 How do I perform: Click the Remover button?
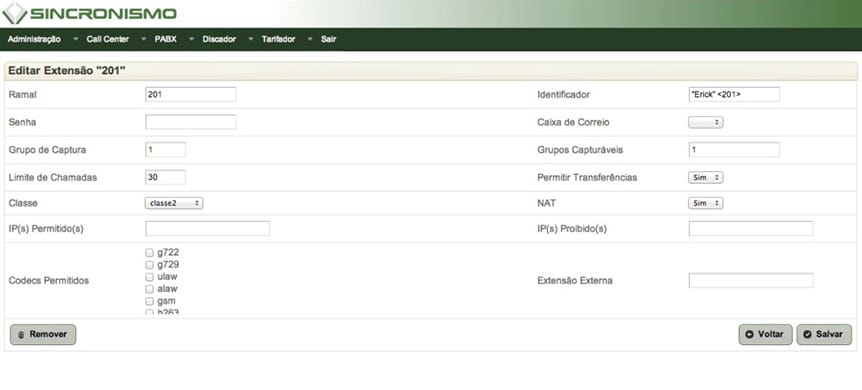point(43,334)
